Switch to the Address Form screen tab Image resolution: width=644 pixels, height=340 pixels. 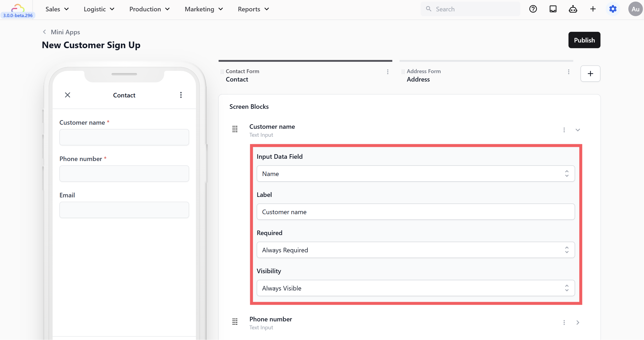coord(424,75)
